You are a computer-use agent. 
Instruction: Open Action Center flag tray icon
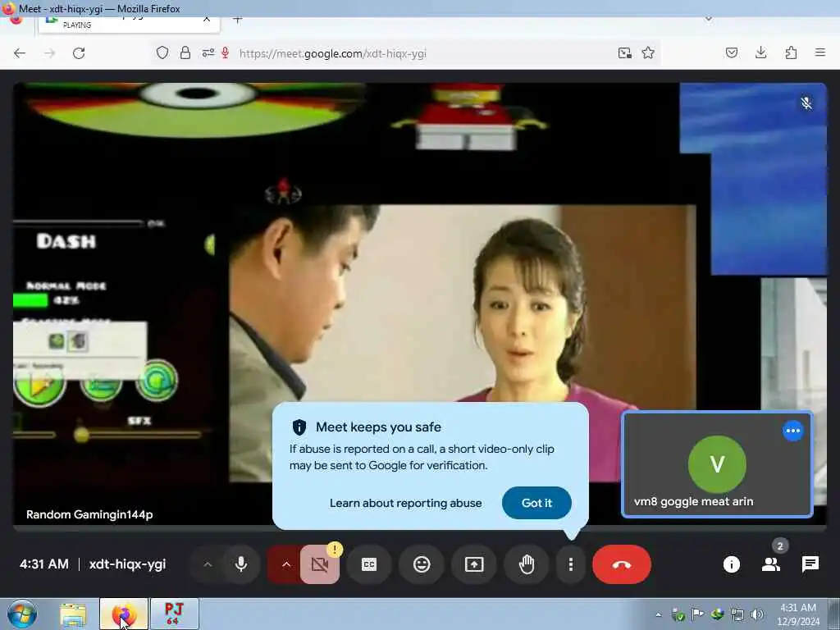coord(697,614)
